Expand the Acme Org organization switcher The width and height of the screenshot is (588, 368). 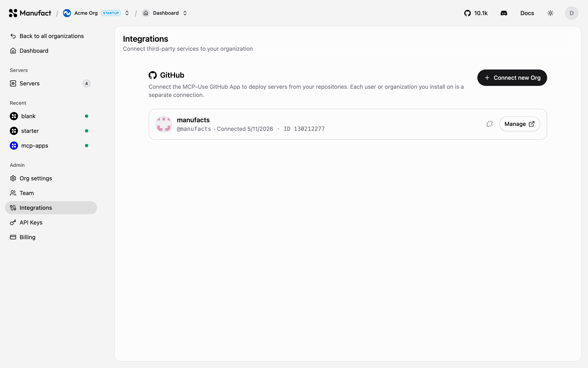[127, 13]
